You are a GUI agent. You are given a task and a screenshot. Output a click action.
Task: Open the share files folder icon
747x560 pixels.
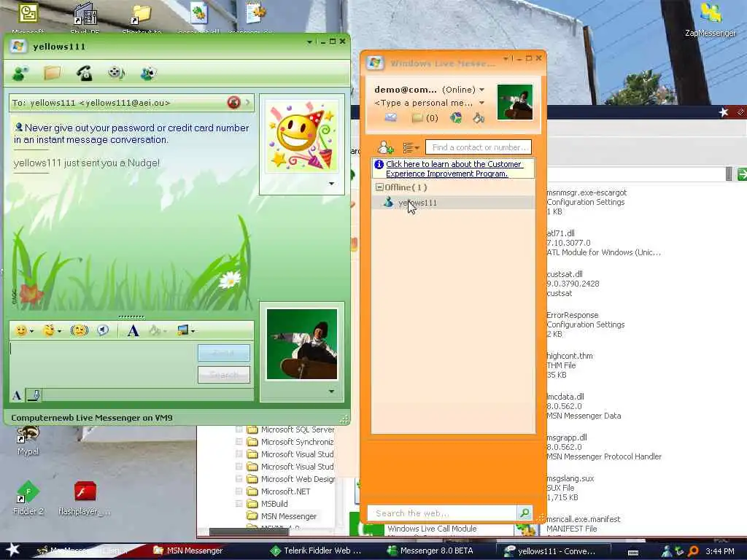click(53, 73)
